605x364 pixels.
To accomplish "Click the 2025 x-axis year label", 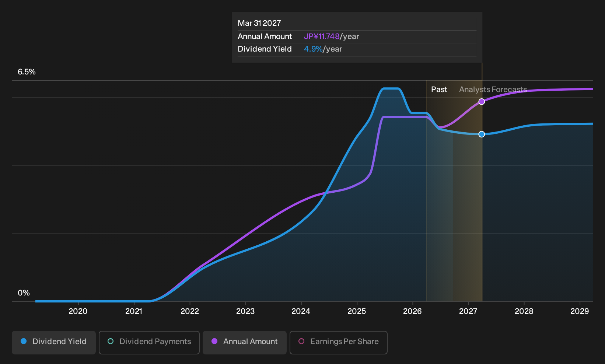I will (357, 311).
